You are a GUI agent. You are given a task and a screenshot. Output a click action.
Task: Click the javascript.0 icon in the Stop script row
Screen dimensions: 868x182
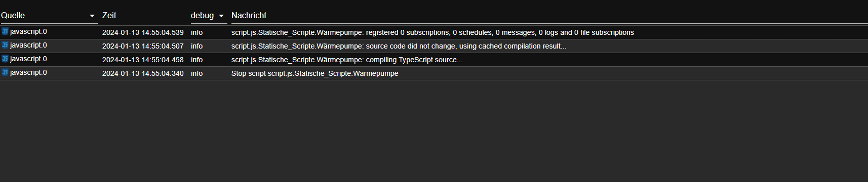(x=5, y=72)
